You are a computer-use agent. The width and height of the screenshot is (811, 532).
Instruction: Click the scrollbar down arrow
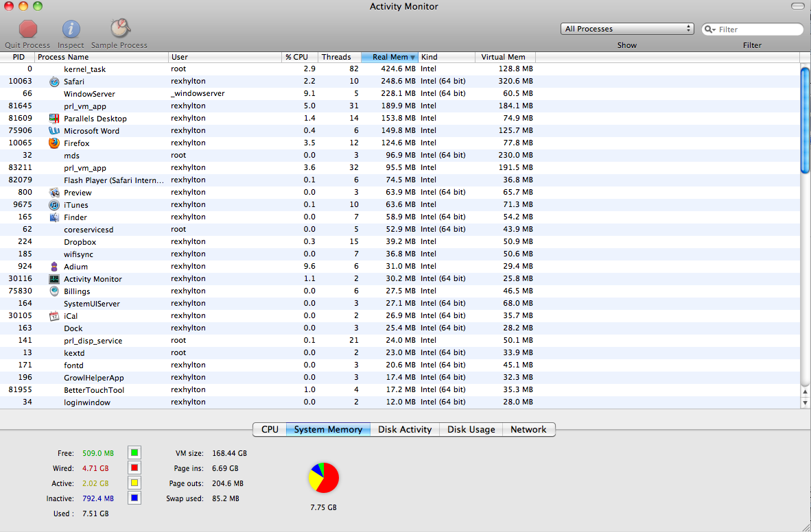(805, 402)
